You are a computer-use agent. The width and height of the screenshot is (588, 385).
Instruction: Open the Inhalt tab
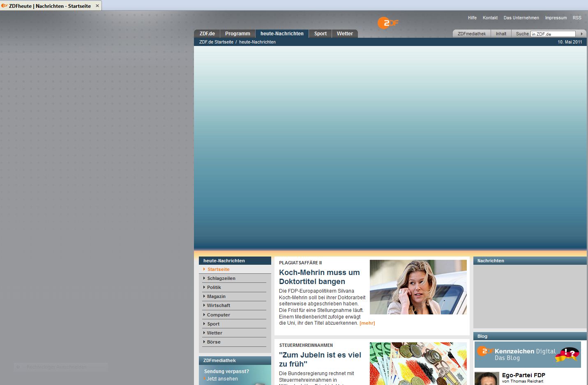coord(501,34)
